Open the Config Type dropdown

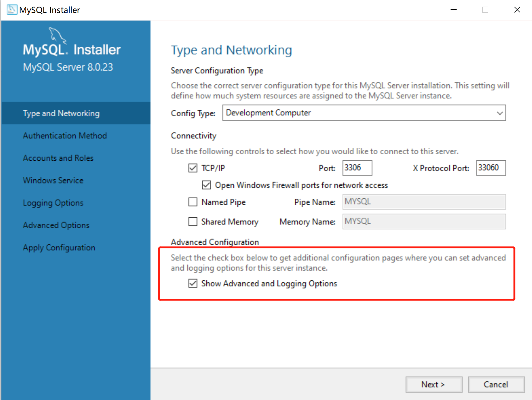(x=499, y=113)
